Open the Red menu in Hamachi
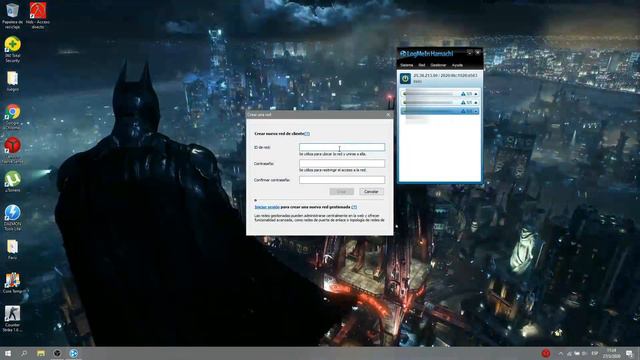 point(422,65)
